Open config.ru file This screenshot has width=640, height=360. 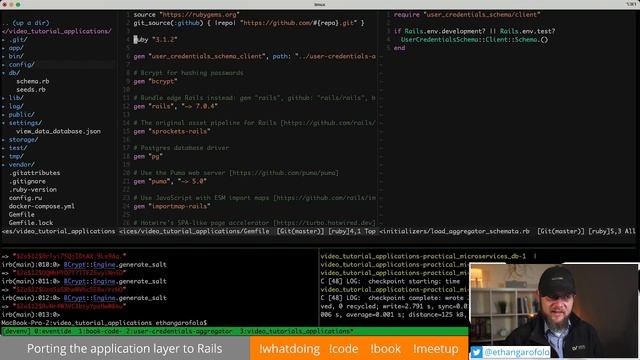click(25, 198)
